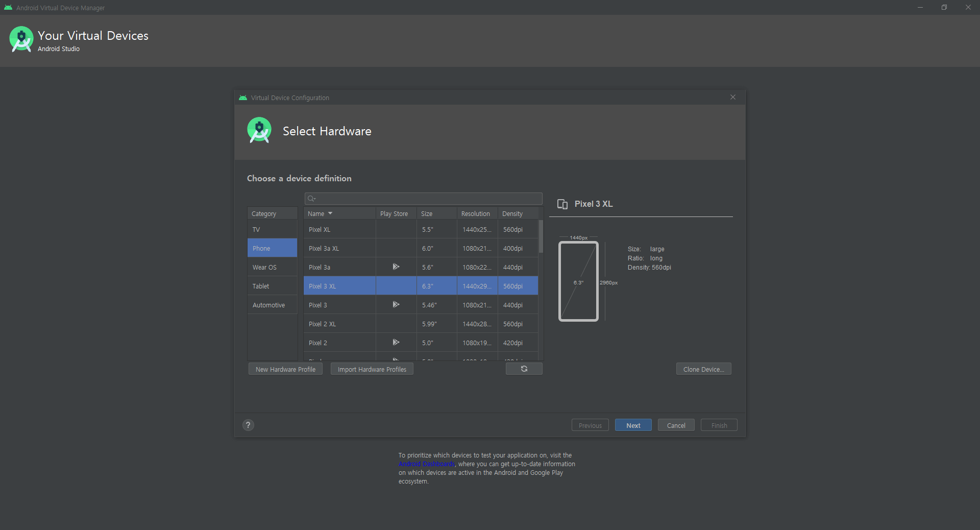Click the 400dpi density cell

(x=518, y=248)
